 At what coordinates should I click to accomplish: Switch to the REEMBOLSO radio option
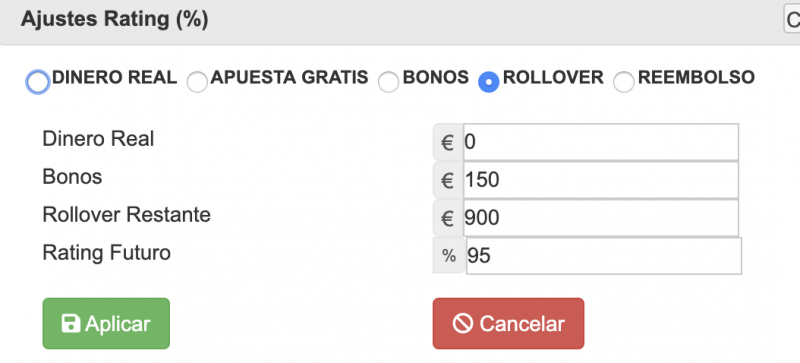[623, 82]
